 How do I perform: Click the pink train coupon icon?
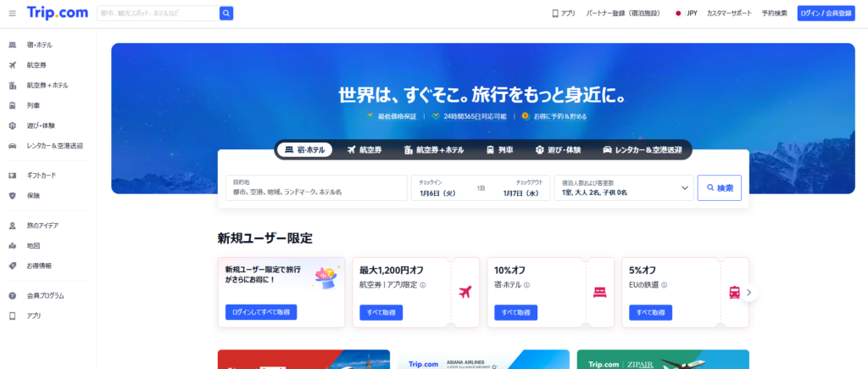735,292
